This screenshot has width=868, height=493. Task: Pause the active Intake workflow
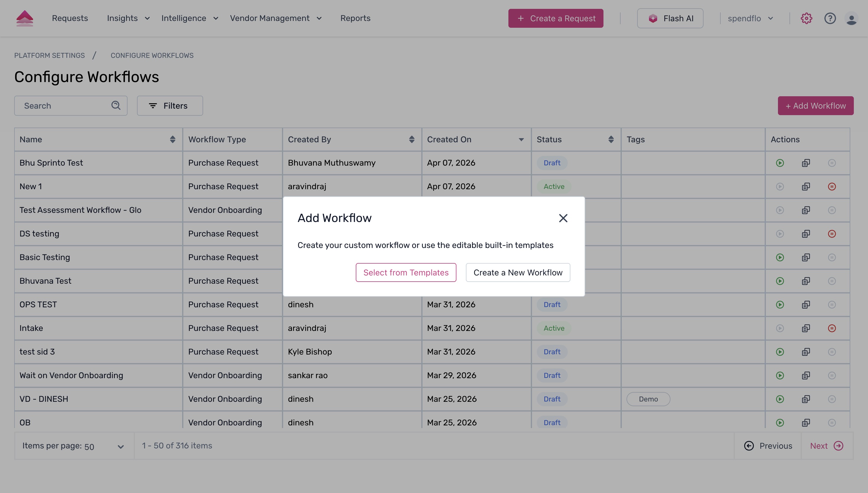(x=832, y=328)
